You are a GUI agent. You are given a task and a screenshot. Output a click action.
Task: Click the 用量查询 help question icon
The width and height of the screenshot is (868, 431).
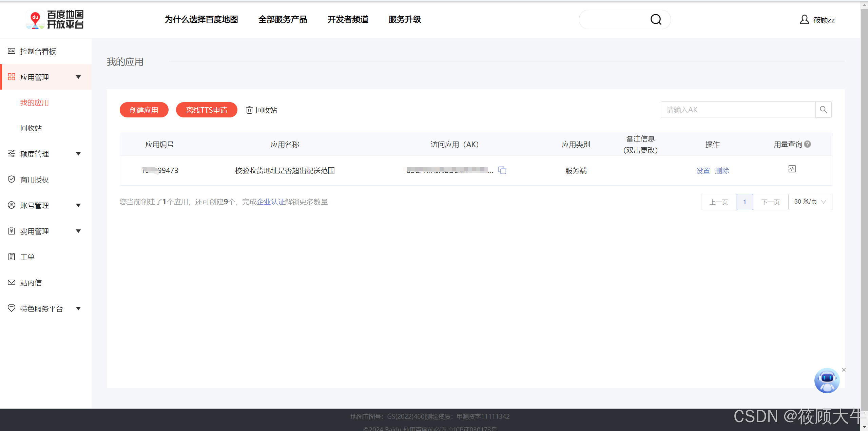pos(808,144)
